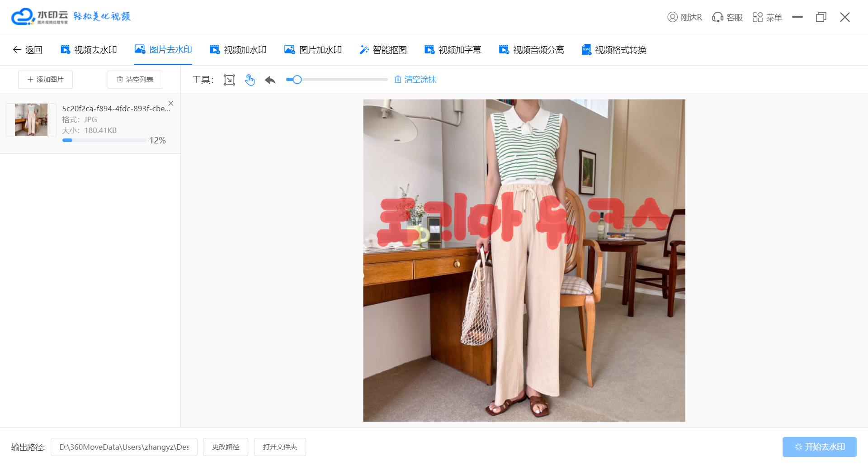This screenshot has width=868, height=466.
Task: Click file name 5c20f2ca-f894-4fdc-893f-cbe...
Action: [116, 109]
